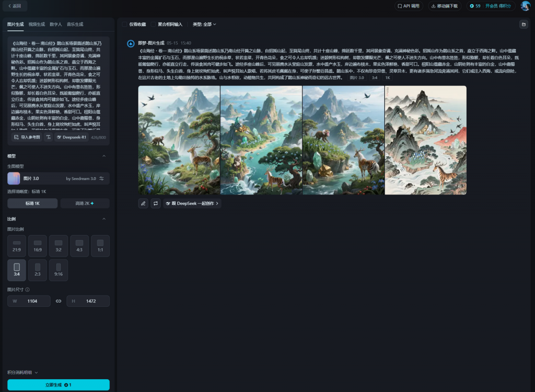Click the 即梦-图片生成 title text
This screenshot has width=535, height=392.
(151, 43)
